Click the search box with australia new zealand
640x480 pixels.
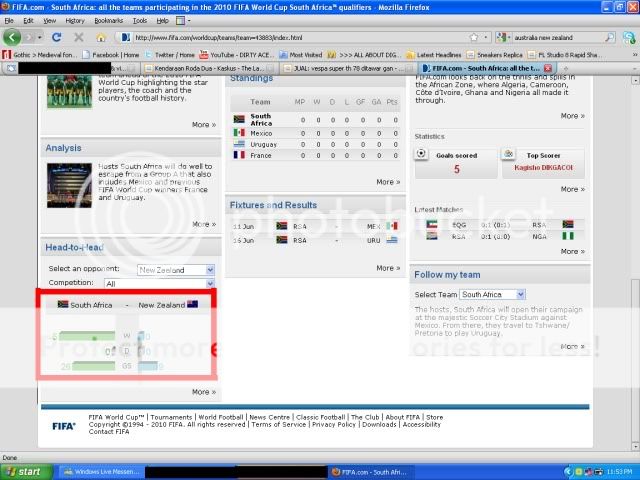[x=557, y=38]
